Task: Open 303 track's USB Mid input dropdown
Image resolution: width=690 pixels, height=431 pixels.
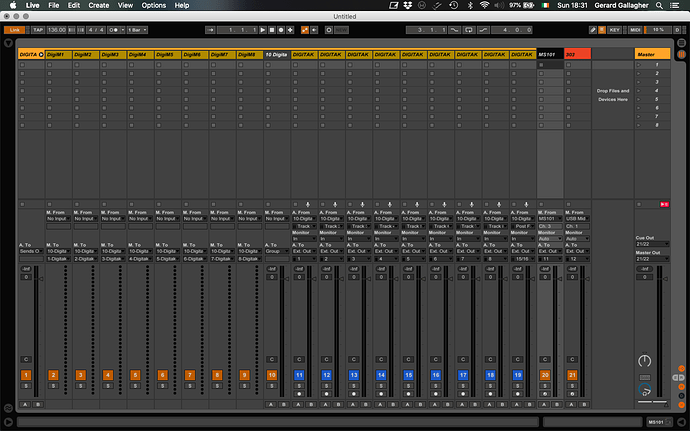Action: 577,218
